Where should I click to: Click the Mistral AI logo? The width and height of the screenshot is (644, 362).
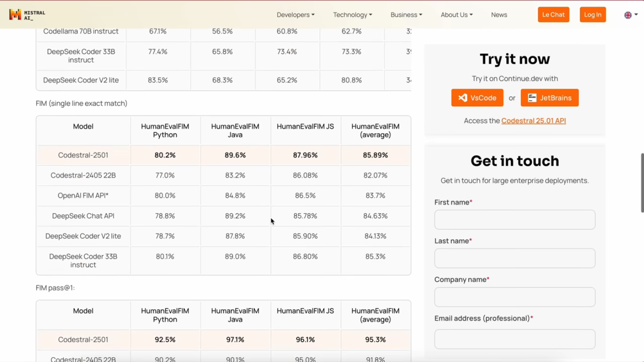(x=27, y=15)
